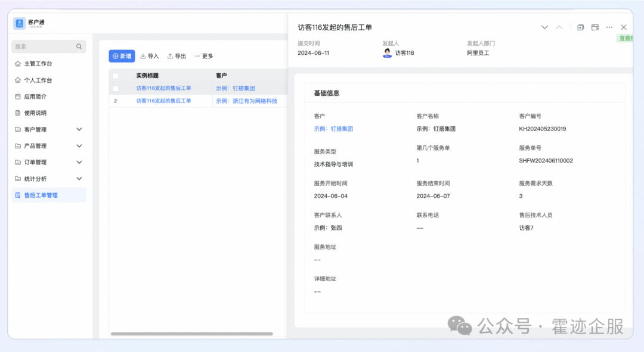This screenshot has height=352, width=644.
Task: Open the 更多 toolbar menu
Action: [x=204, y=56]
